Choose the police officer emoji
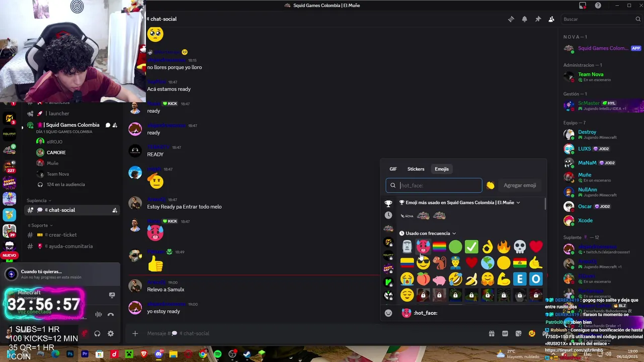644x362 pixels. tap(455, 262)
